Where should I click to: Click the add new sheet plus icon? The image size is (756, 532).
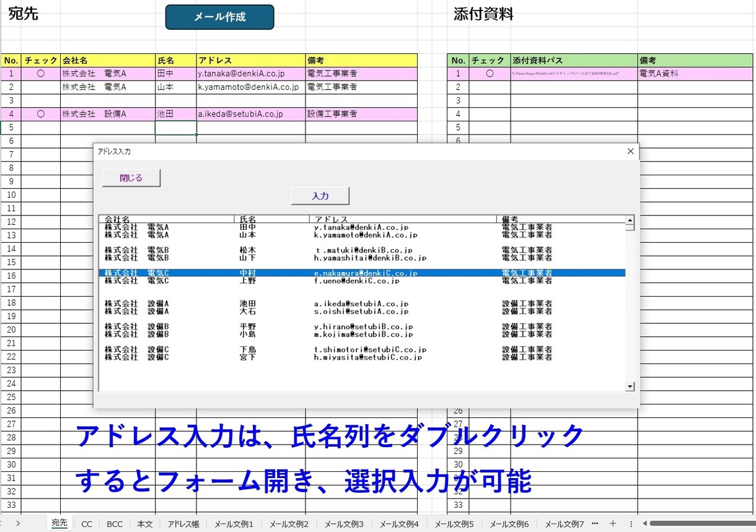click(613, 523)
